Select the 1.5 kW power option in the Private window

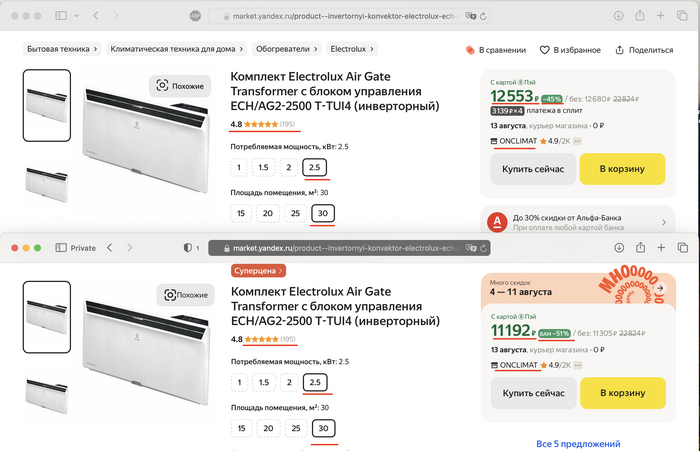(264, 382)
